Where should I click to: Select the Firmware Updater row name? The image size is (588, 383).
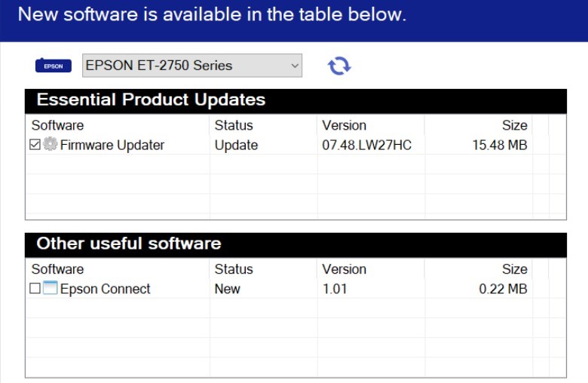(x=112, y=145)
